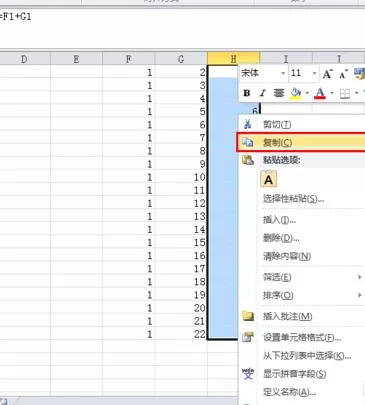Expand the 筛选(E) submenu arrow

359,277
